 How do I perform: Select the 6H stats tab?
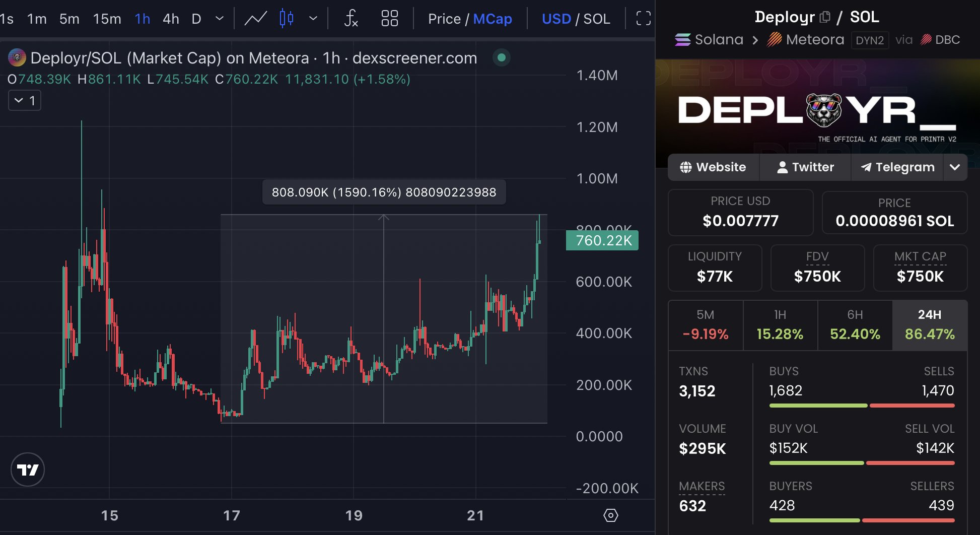point(855,325)
